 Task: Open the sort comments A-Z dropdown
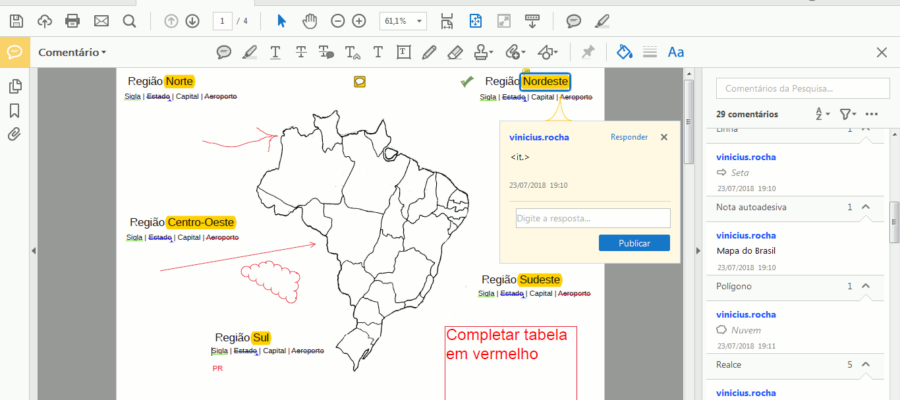click(x=823, y=114)
